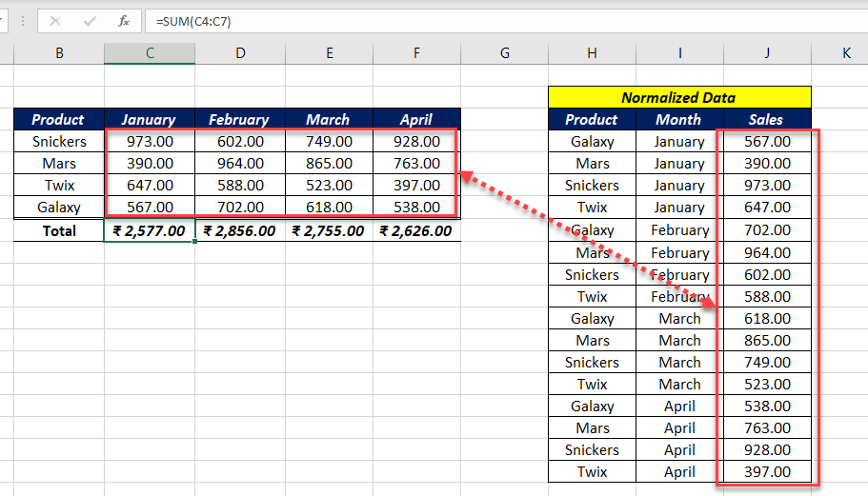Screen dimensions: 868x496
Task: Select column E header
Action: (x=330, y=53)
